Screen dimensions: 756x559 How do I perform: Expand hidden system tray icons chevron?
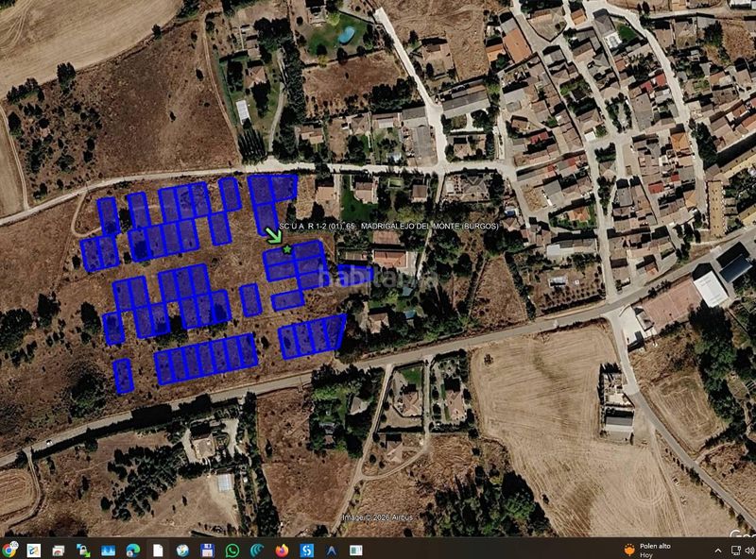tap(718, 551)
